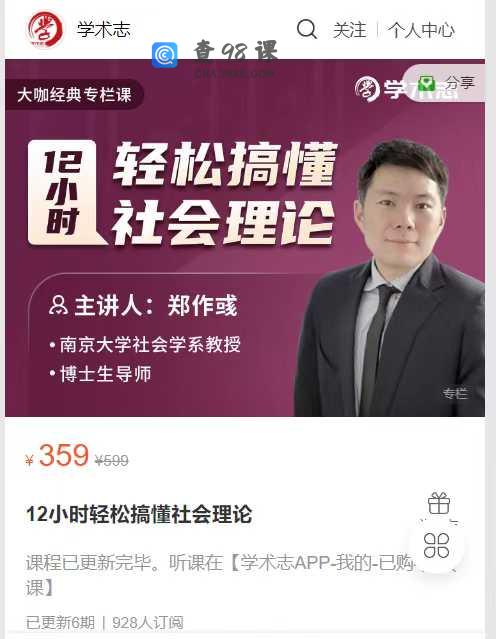Click the instructor's portrait photo
The height and width of the screenshot is (639, 496).
[390, 278]
